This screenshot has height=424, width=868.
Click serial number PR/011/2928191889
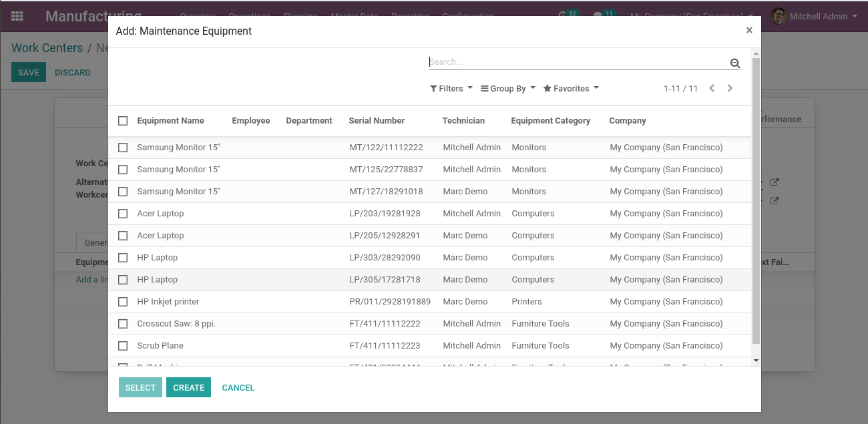coord(390,302)
